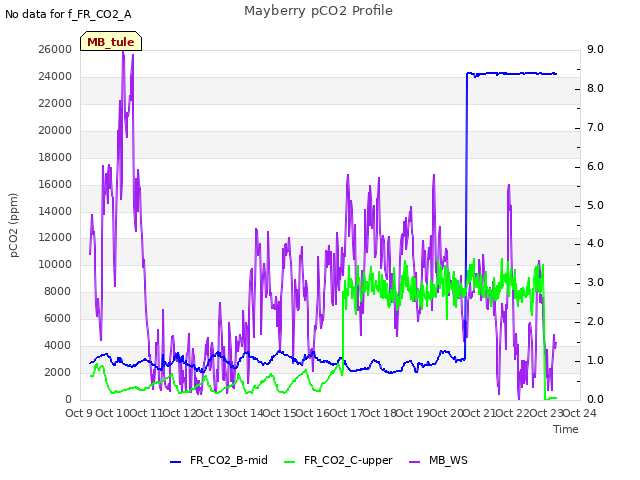Click the Time x-axis label
Viewport: 640px width, 480px height.
point(566,429)
